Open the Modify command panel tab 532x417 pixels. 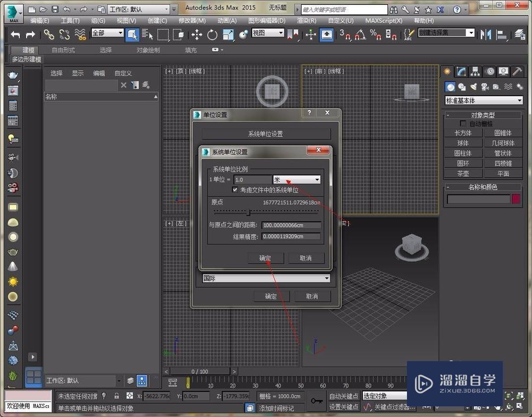tap(462, 71)
